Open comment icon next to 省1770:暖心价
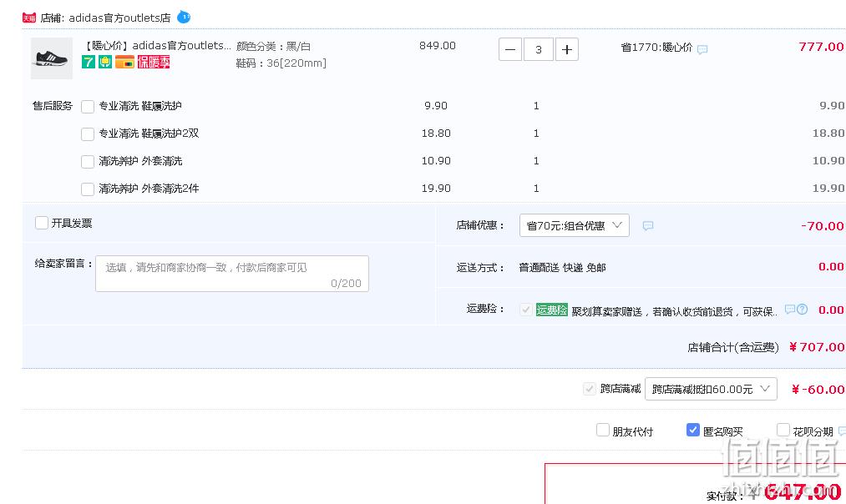This screenshot has width=846, height=504. click(x=702, y=49)
